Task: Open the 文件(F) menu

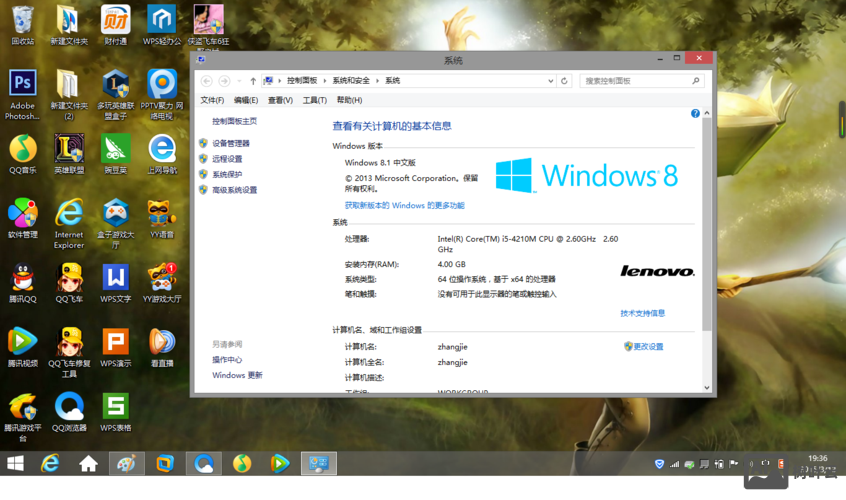Action: 212,100
